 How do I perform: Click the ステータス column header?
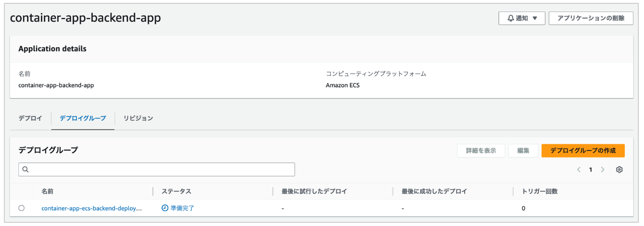point(176,191)
